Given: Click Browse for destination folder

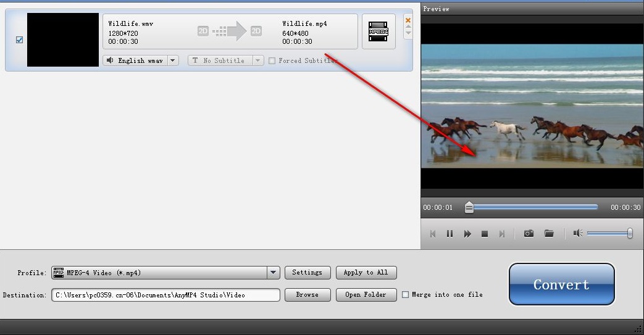Looking at the screenshot, I should tap(307, 295).
